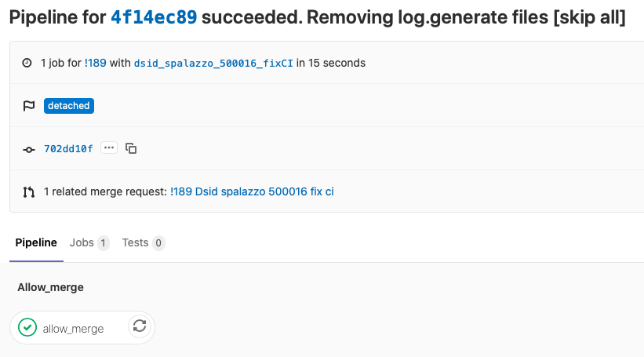644x357 pixels.
Task: Click the flag icon beside detached
Action: [x=29, y=106]
